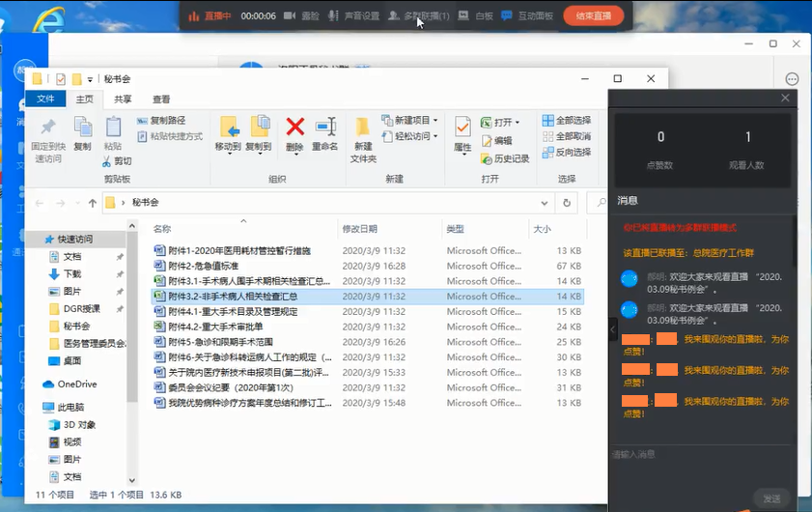Open Downloads (下载) in navigation pane
The width and height of the screenshot is (812, 512).
click(x=72, y=273)
